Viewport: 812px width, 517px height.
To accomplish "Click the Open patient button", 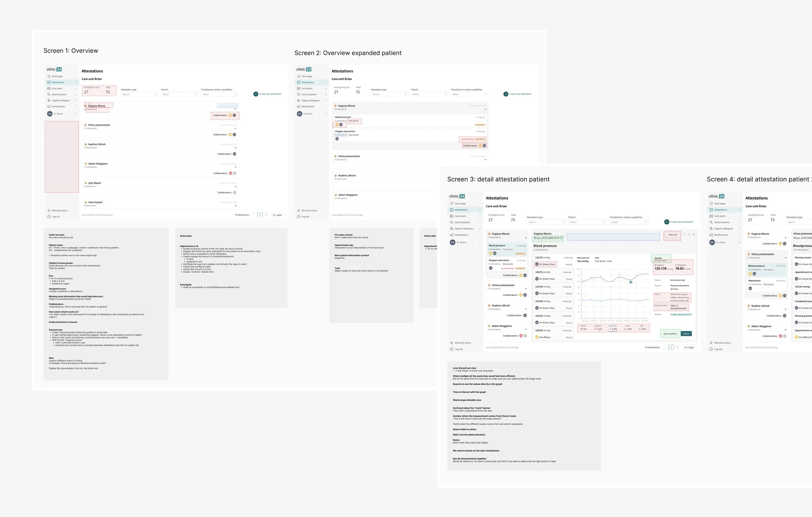I will 670,334.
